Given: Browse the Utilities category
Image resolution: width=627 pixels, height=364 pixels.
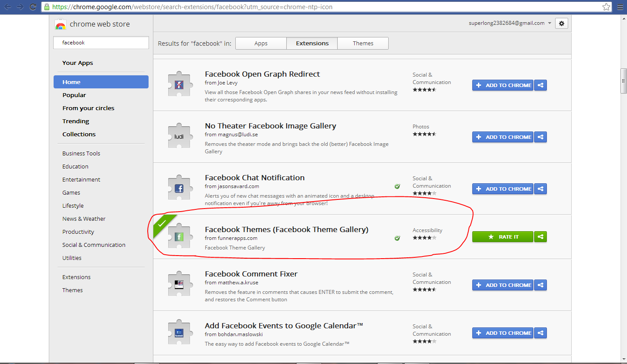Looking at the screenshot, I should pos(72,258).
